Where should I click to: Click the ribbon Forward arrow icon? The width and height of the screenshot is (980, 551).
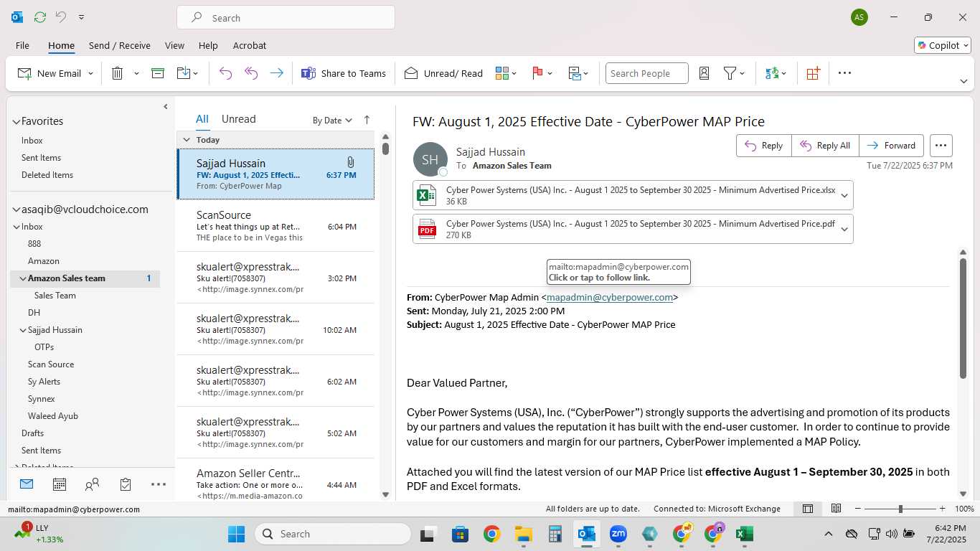tap(276, 73)
